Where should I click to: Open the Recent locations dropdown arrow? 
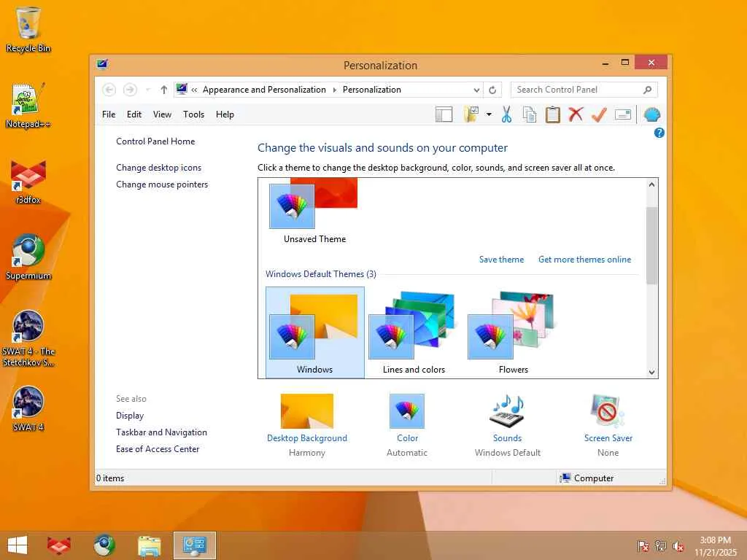pos(147,90)
